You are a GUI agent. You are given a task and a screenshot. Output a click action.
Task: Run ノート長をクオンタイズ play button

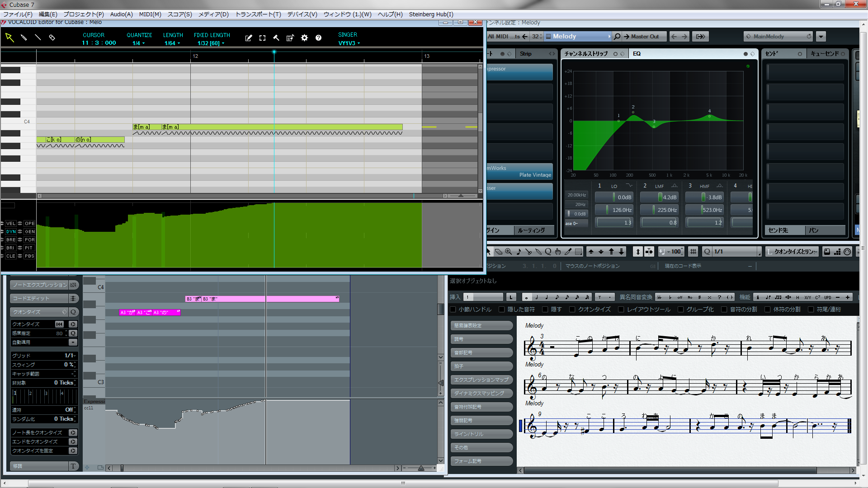click(x=73, y=432)
